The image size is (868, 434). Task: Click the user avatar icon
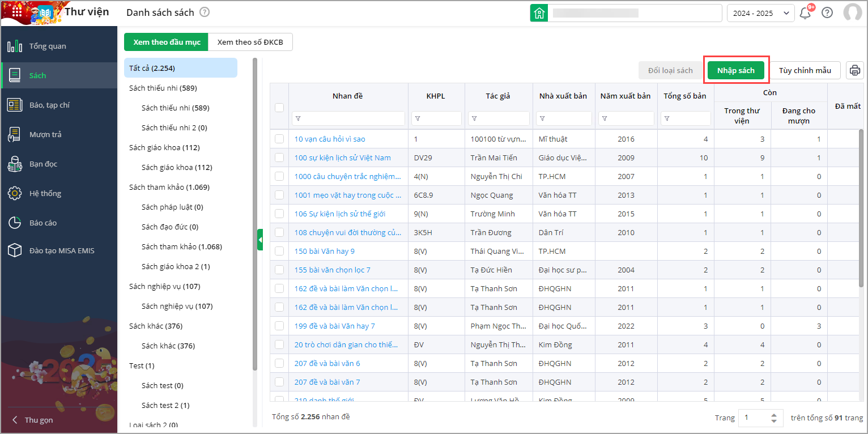coord(852,13)
